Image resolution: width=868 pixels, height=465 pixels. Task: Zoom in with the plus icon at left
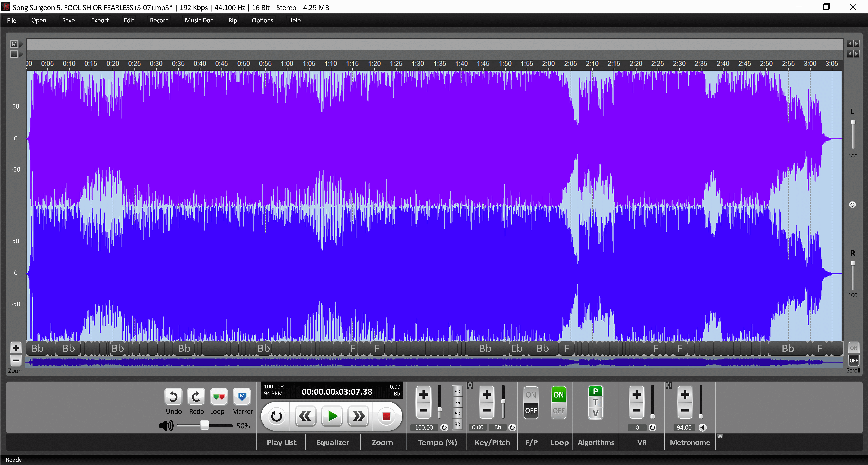(16, 348)
